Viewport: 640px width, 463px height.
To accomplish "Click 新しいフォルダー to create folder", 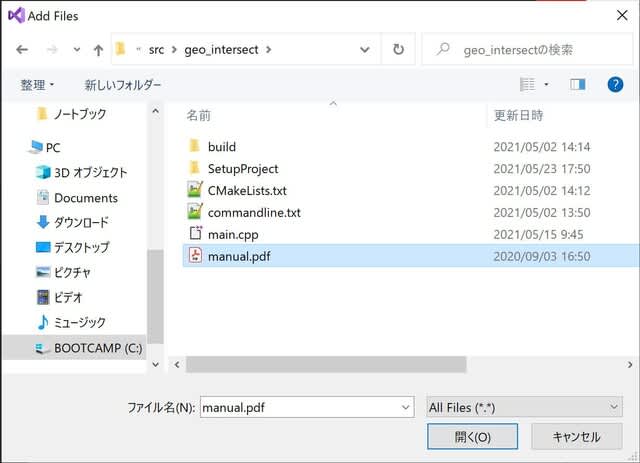I will point(122,85).
